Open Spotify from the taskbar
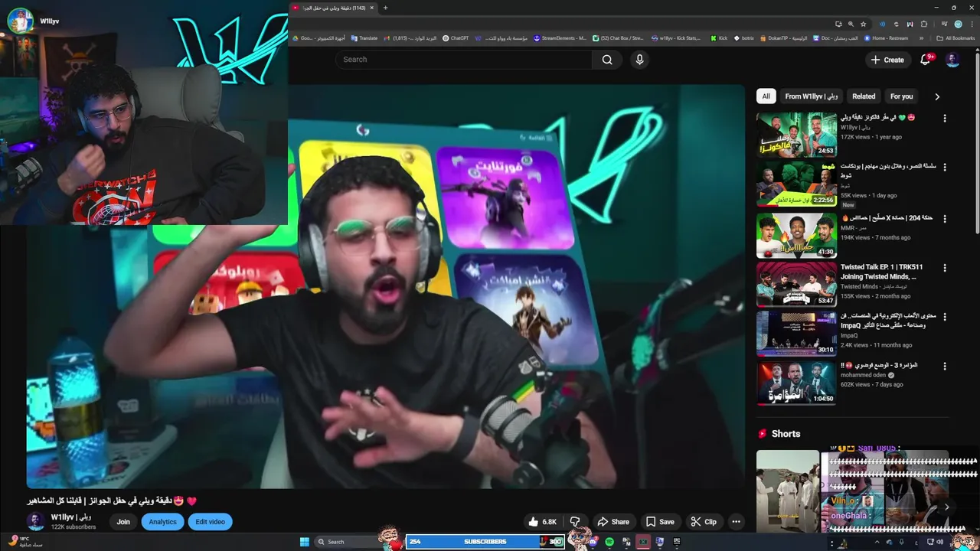980x551 pixels. click(x=609, y=542)
